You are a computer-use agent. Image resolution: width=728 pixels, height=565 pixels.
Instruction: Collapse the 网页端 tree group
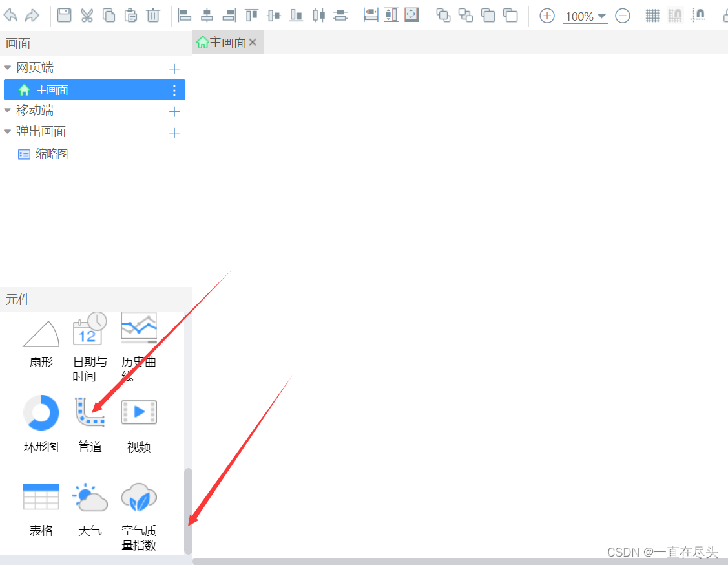(8, 68)
